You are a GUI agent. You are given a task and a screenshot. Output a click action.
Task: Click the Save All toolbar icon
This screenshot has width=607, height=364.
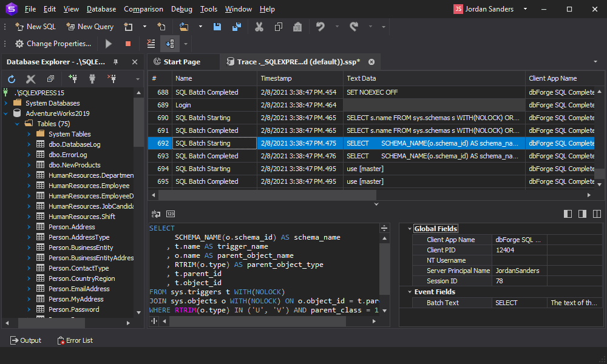[x=236, y=27]
